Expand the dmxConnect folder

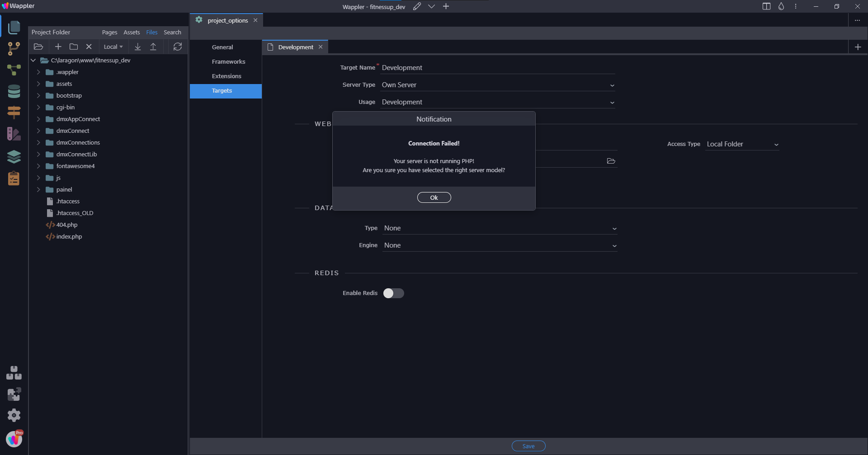pos(38,131)
